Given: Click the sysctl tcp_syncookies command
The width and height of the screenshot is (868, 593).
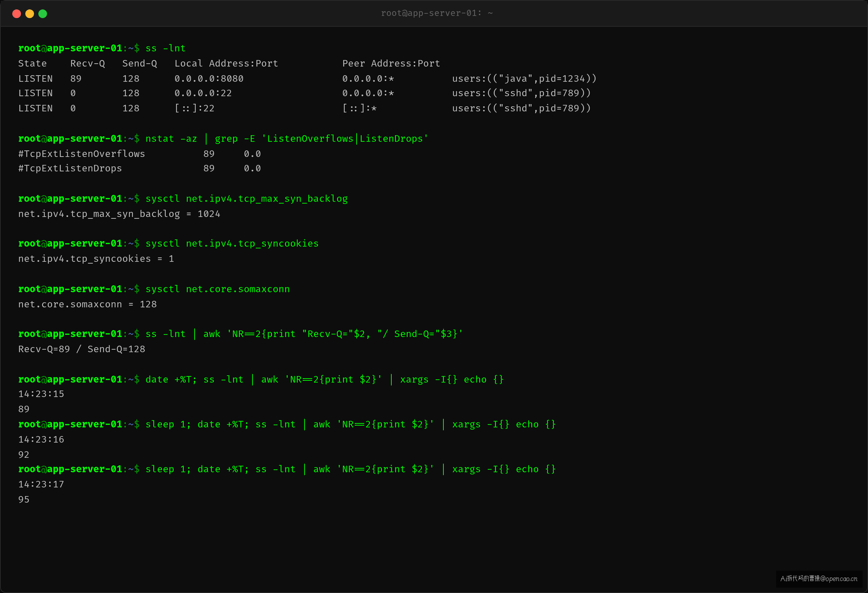Looking at the screenshot, I should 232,243.
